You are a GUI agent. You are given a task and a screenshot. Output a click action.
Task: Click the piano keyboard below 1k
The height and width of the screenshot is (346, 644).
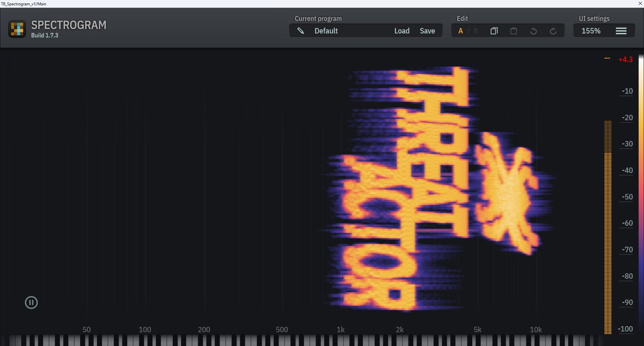(340, 341)
